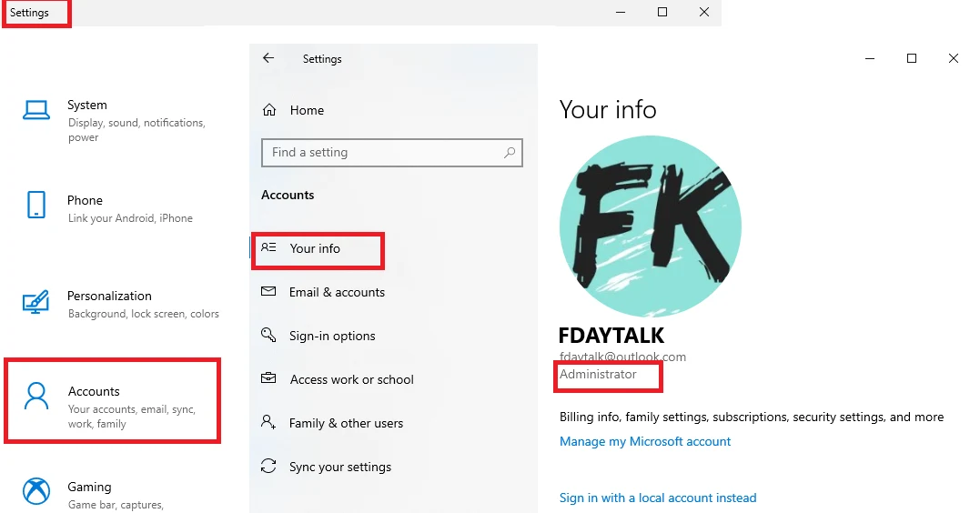The height and width of the screenshot is (513, 980).
Task: Open Personalization paintbrush icon
Action: click(35, 302)
